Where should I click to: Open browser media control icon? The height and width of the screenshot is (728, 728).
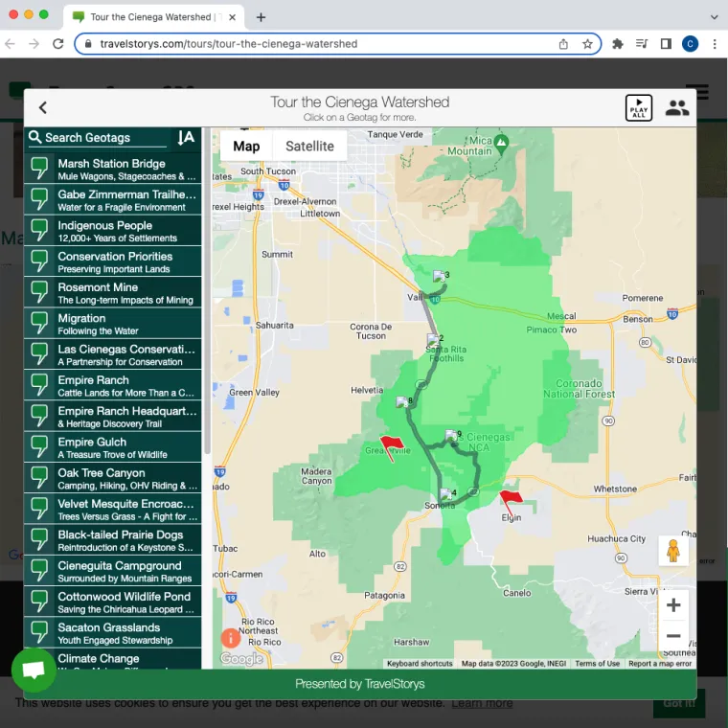click(x=642, y=44)
